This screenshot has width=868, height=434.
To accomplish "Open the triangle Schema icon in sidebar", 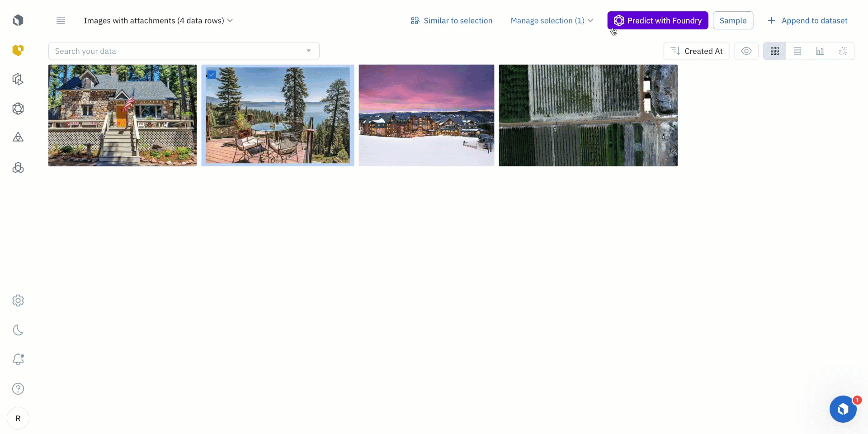I will 18,137.
